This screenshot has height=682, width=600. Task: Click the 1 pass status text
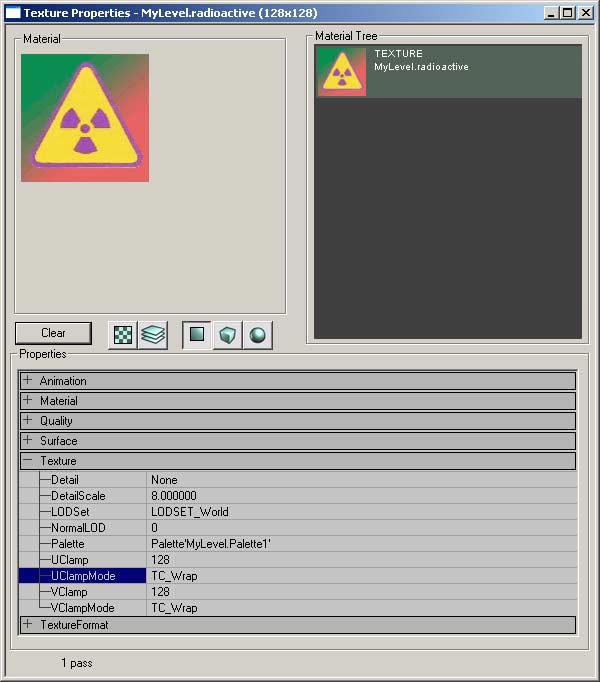coord(77,663)
